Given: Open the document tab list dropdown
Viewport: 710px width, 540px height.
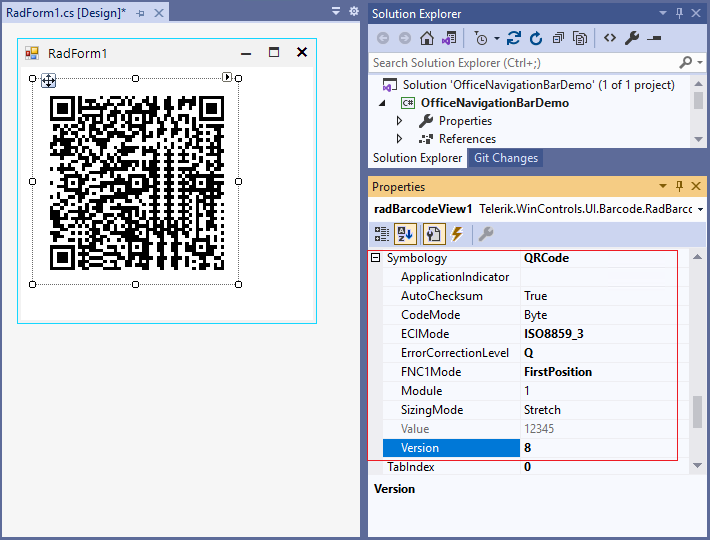Looking at the screenshot, I should point(336,11).
